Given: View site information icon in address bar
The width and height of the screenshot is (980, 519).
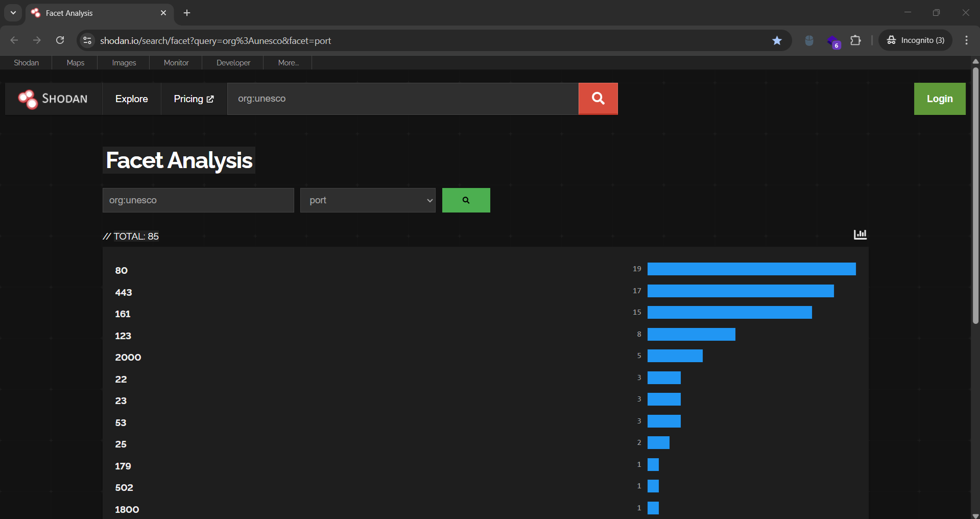Looking at the screenshot, I should click(x=87, y=40).
